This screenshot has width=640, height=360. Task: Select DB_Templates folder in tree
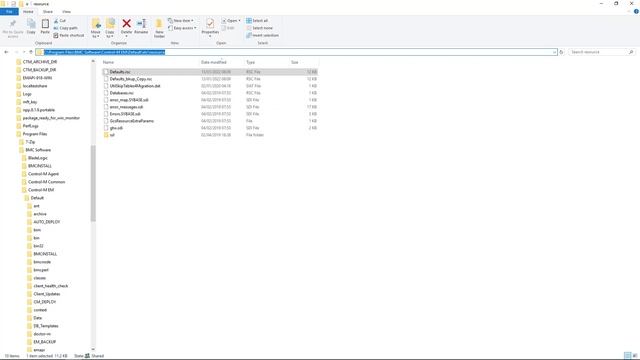point(46,326)
